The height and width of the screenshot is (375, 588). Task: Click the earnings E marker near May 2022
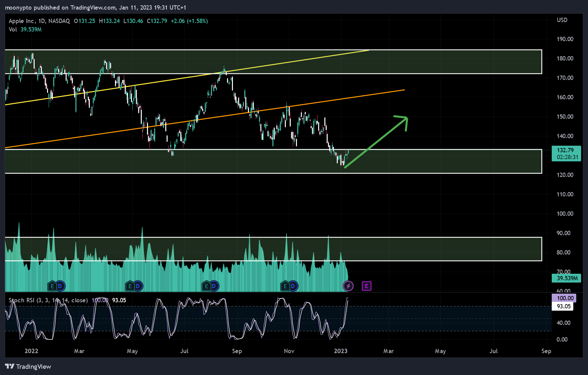(x=130, y=286)
